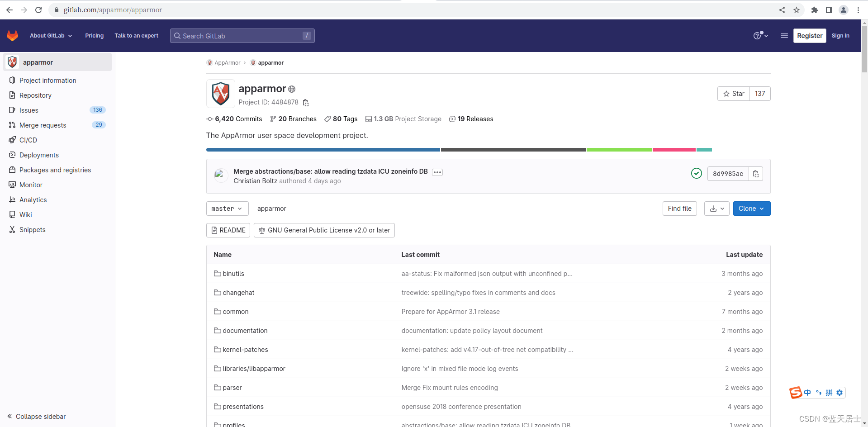868x427 pixels.
Task: Expand commit message ellipsis button
Action: tap(437, 172)
